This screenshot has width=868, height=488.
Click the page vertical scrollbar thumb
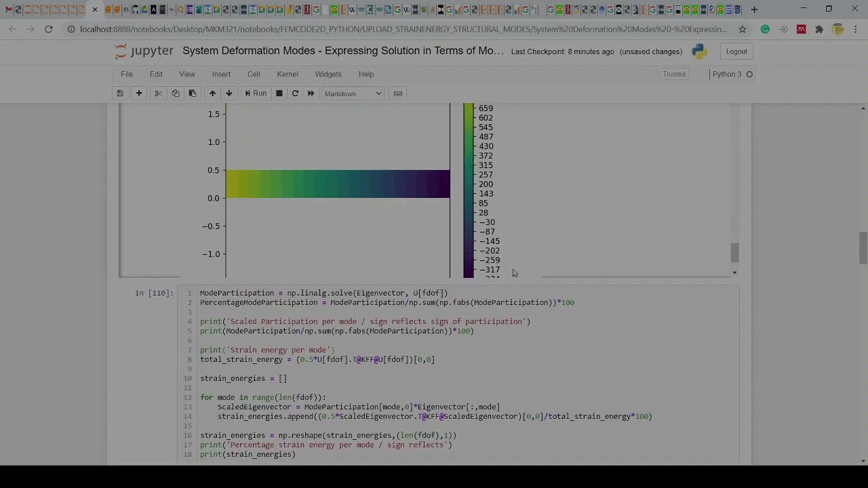click(863, 247)
